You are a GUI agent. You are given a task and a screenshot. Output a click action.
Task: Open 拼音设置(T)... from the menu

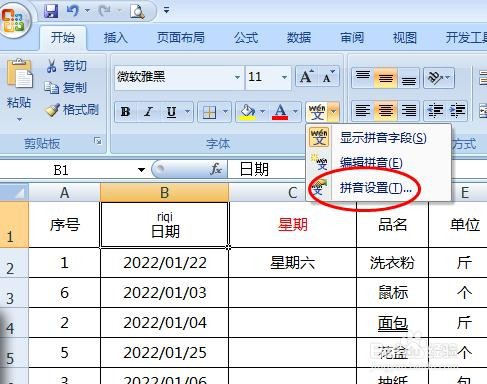(x=379, y=188)
